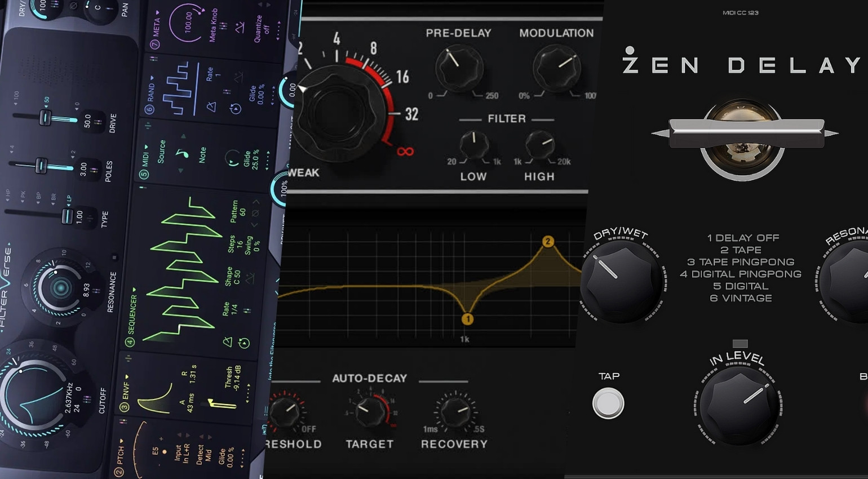This screenshot has width=868, height=479.
Task: Click the phase Ø icon near Pattern 60
Action: (254, 212)
